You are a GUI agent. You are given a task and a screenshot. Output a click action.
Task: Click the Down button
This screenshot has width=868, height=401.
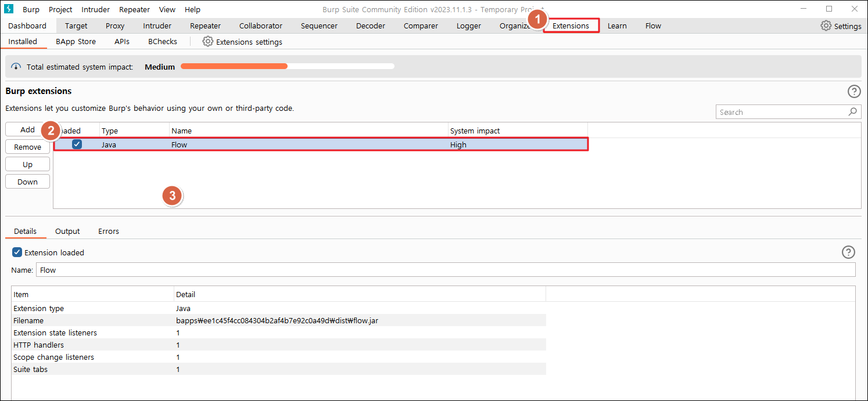[27, 182]
